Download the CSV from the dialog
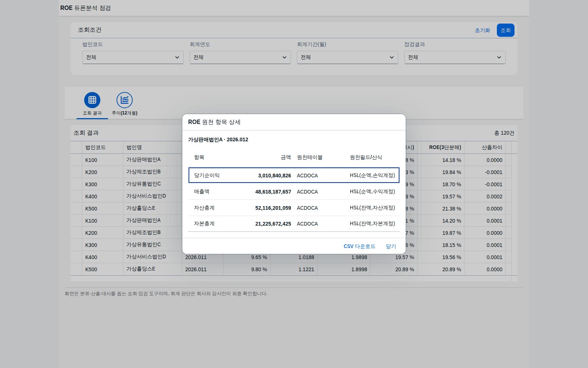This screenshot has width=588, height=368. (x=359, y=246)
